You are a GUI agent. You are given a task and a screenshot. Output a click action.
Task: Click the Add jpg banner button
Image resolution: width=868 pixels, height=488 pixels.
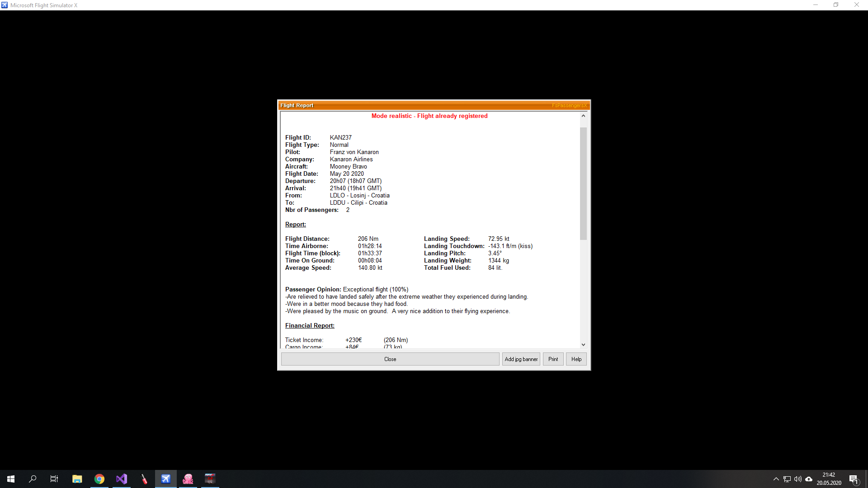pyautogui.click(x=521, y=359)
